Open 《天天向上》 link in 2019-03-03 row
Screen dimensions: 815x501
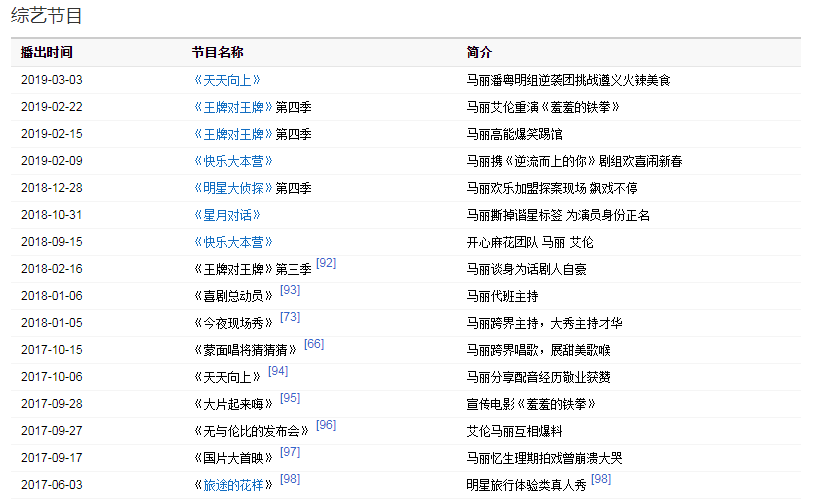(x=227, y=80)
